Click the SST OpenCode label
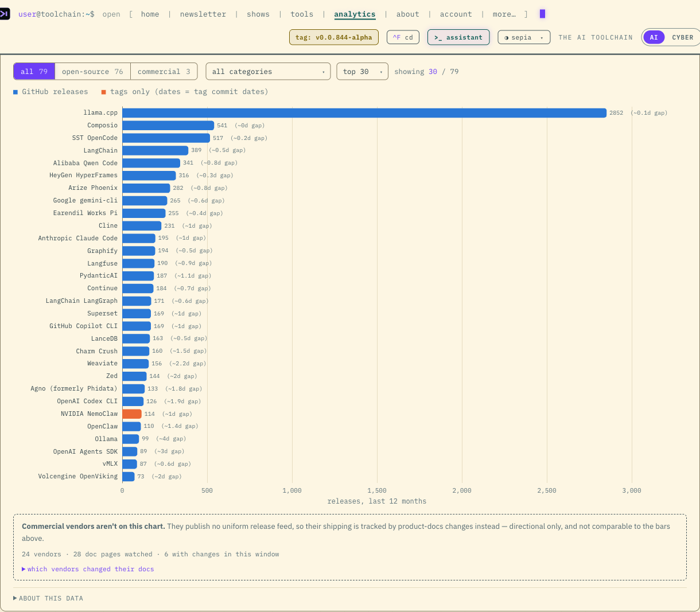Viewport: 700px width, 612px height. [x=95, y=138]
